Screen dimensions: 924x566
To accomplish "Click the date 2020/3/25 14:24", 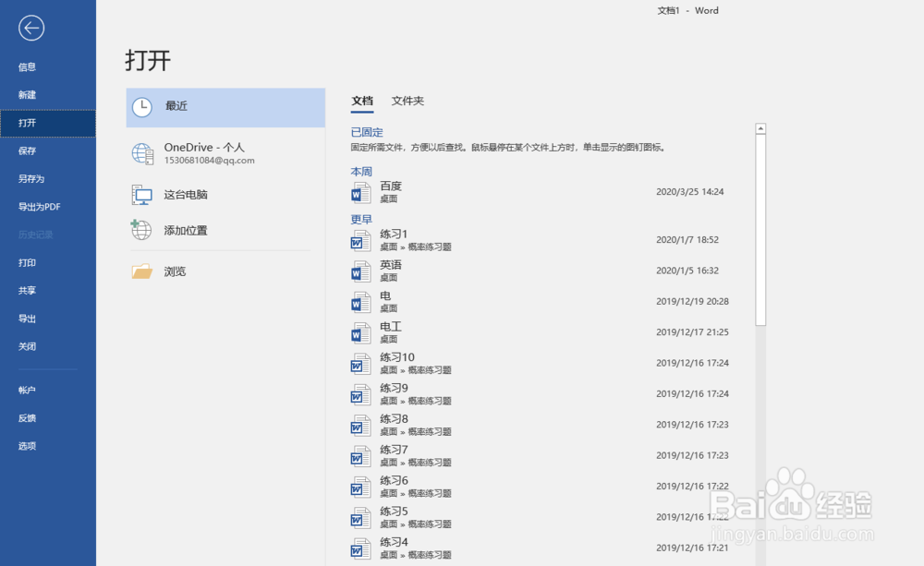I will [690, 192].
